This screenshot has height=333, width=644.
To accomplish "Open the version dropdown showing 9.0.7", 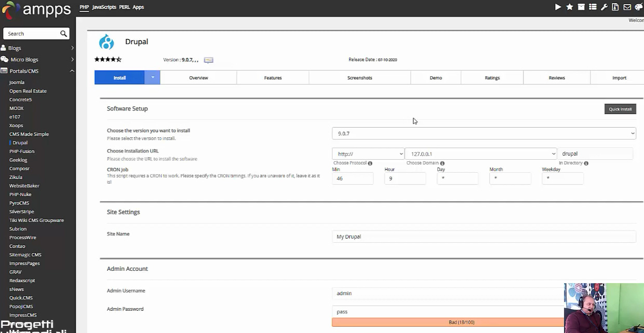I will (484, 133).
